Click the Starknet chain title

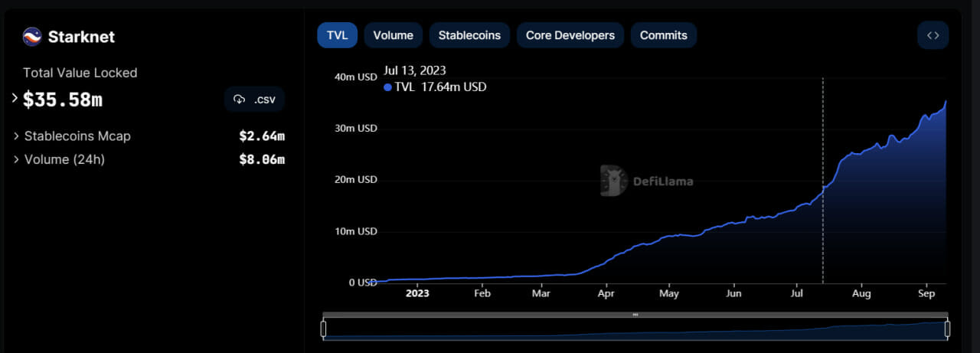pyautogui.click(x=81, y=37)
